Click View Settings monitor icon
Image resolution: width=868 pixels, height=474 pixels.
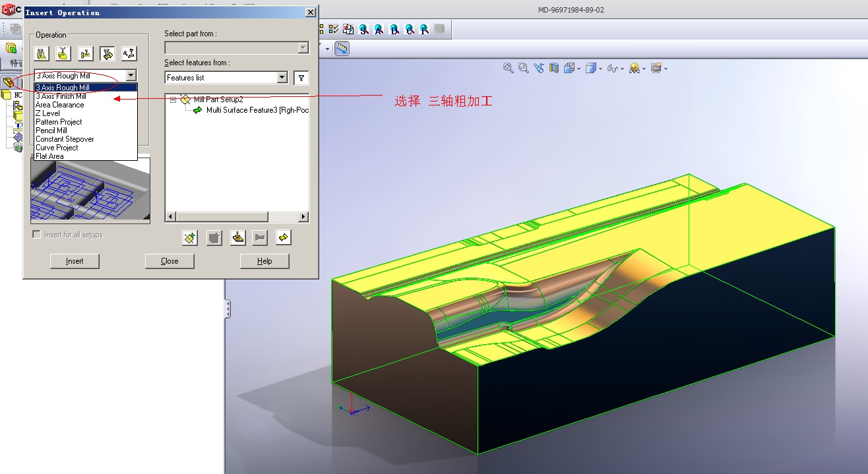click(656, 68)
